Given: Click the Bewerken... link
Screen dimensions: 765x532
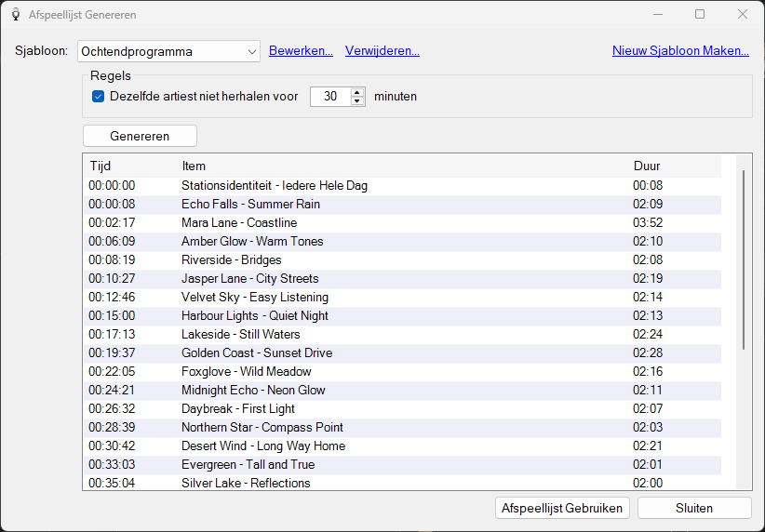Looking at the screenshot, I should [301, 51].
